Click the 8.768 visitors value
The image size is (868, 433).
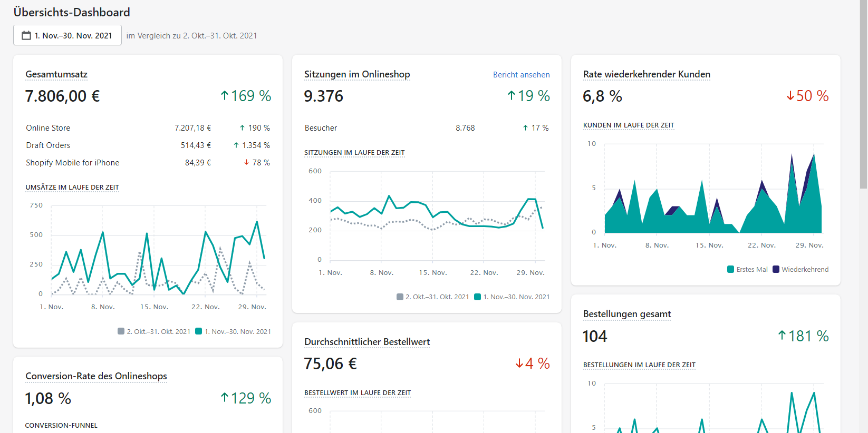pyautogui.click(x=465, y=128)
